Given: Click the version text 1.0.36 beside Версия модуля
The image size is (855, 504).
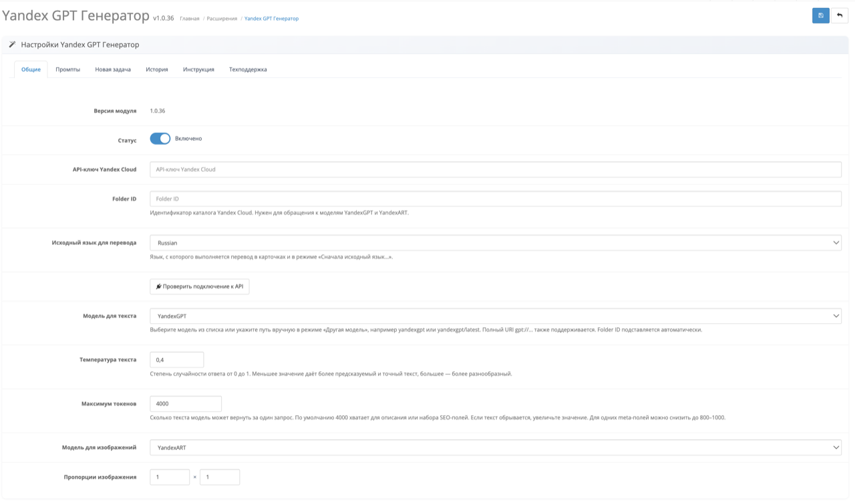Looking at the screenshot, I should [x=158, y=111].
